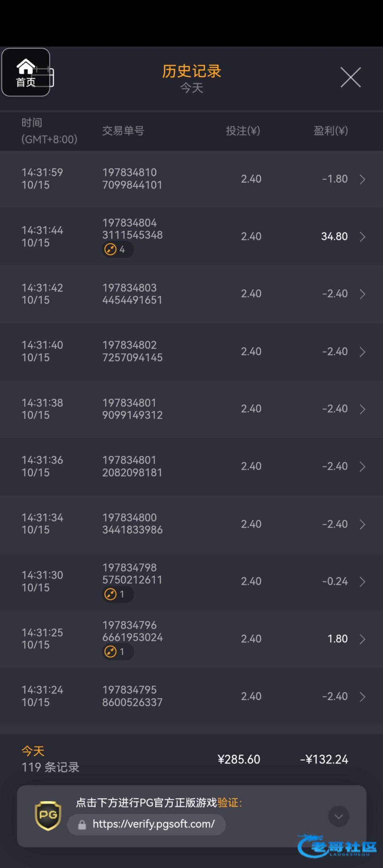Viewport: 383px width, 868px height.
Task: Open the verify.pgsoft.com link
Action: (x=153, y=824)
